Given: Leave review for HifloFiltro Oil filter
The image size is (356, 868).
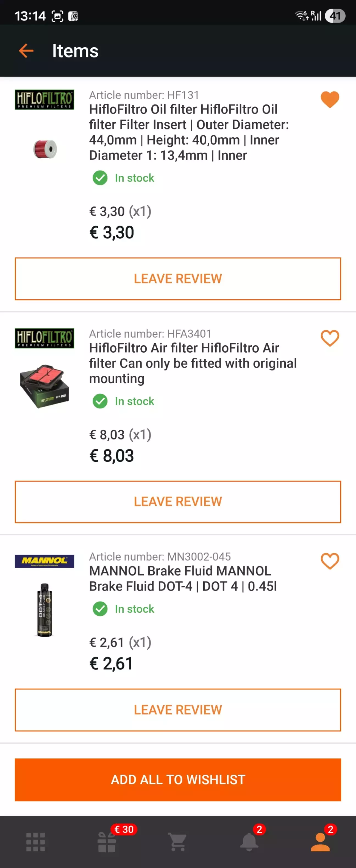Looking at the screenshot, I should point(178,279).
